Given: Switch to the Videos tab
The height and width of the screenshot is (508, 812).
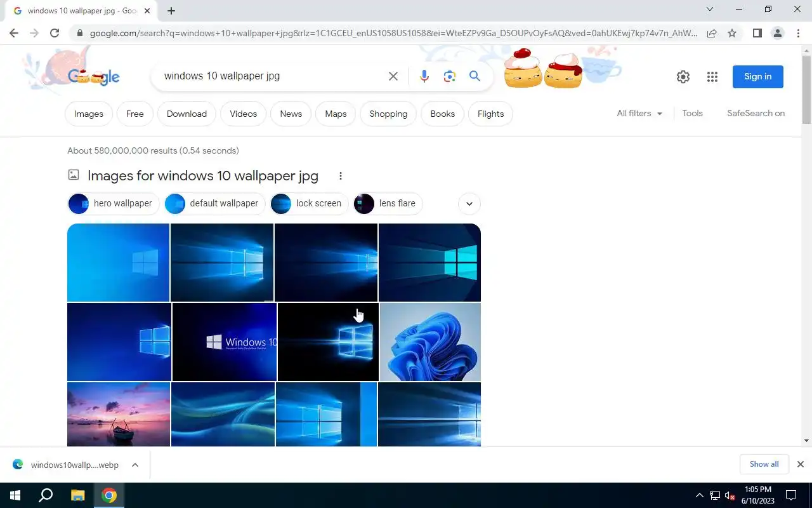Looking at the screenshot, I should point(244,114).
